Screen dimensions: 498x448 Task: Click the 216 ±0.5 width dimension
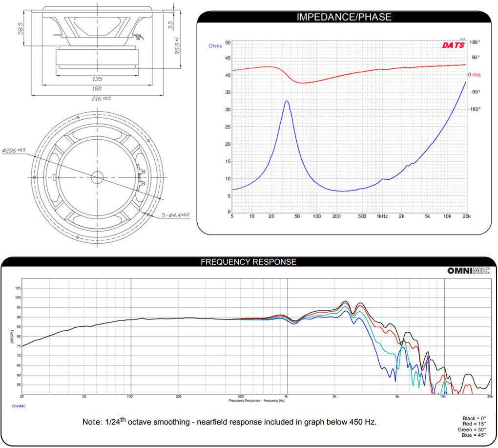[101, 99]
